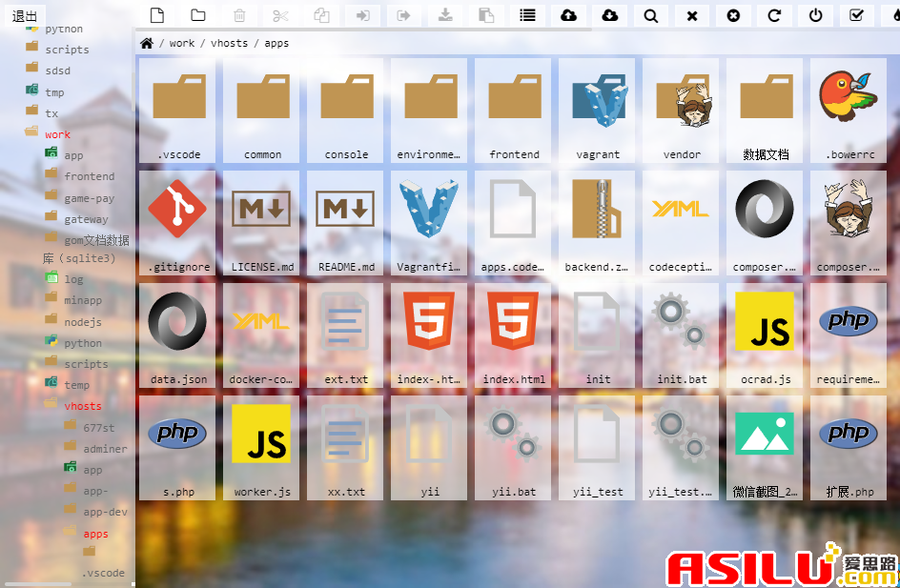Click the scissors cut icon
Screen dimensions: 900x588
[x=280, y=15]
